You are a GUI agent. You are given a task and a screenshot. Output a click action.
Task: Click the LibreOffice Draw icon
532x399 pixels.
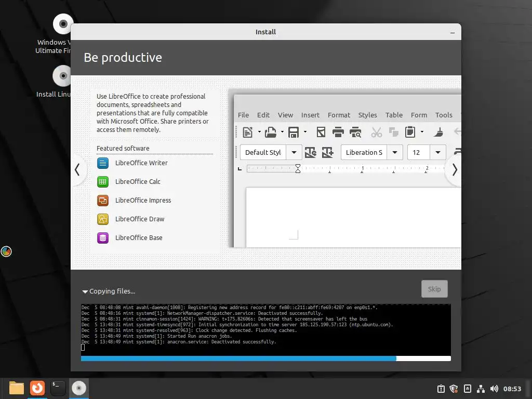coord(103,219)
